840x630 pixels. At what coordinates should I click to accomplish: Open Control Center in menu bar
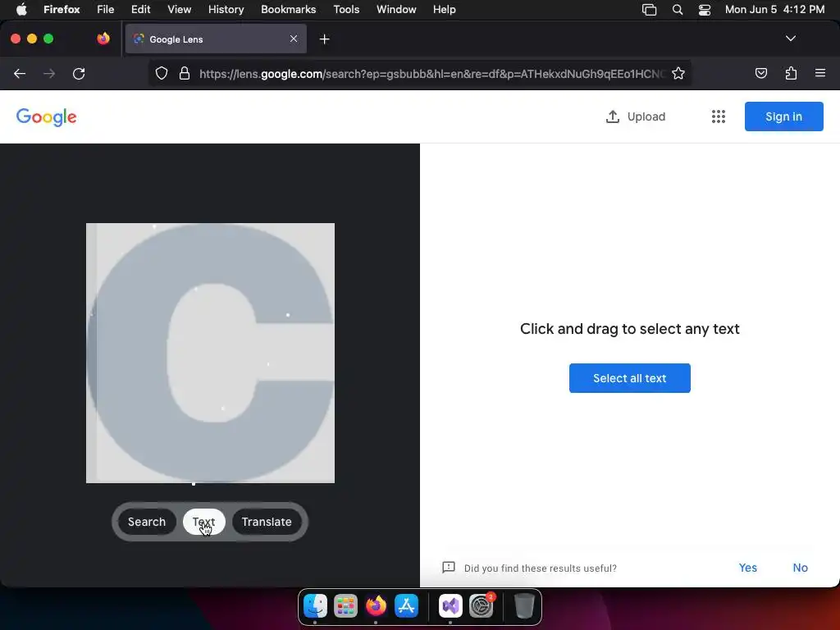(705, 10)
